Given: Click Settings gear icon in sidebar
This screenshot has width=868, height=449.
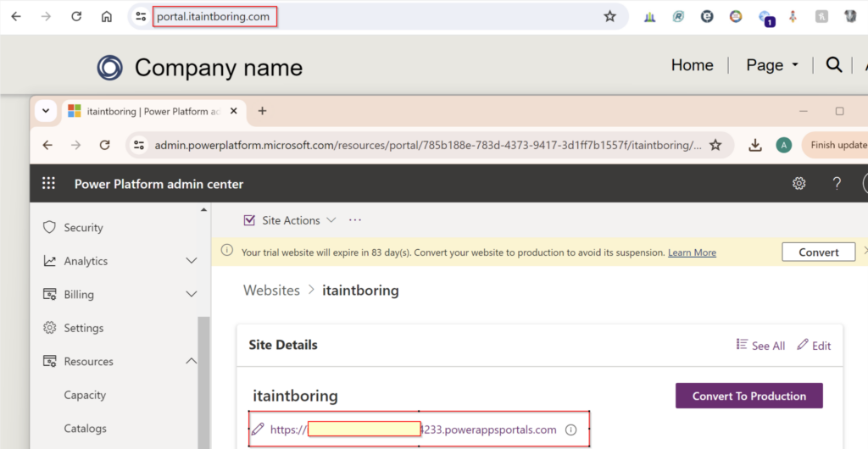Looking at the screenshot, I should click(49, 328).
